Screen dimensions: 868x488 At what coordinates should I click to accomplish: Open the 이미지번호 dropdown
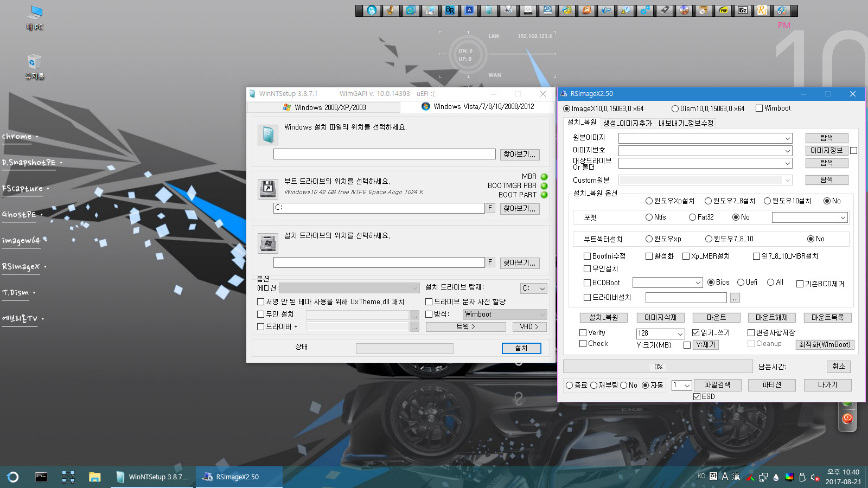click(705, 151)
